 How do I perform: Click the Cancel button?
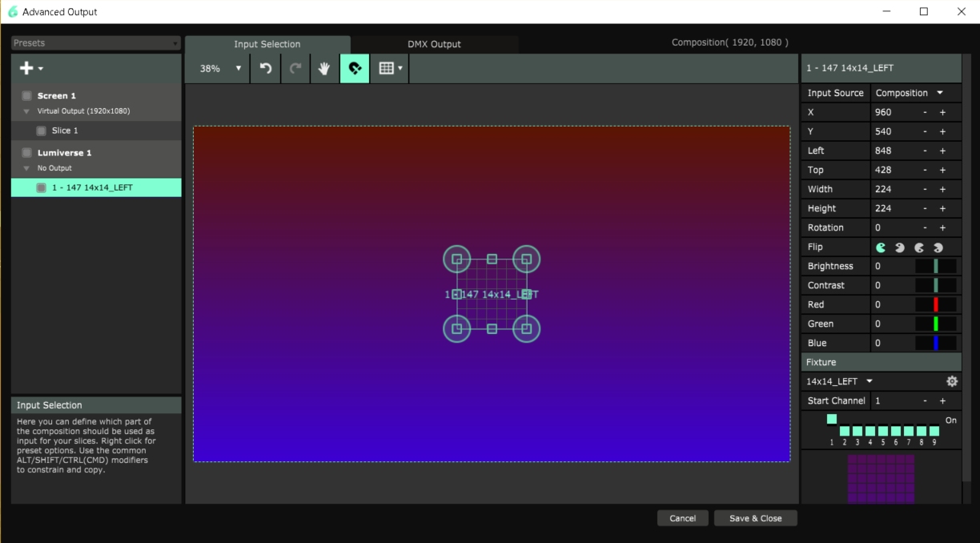pyautogui.click(x=682, y=518)
